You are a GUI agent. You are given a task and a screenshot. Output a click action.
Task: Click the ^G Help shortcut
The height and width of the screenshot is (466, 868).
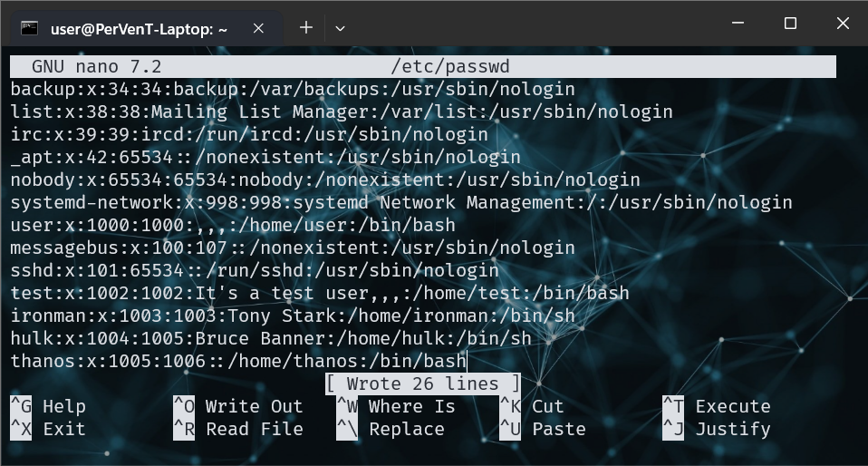[48, 407]
